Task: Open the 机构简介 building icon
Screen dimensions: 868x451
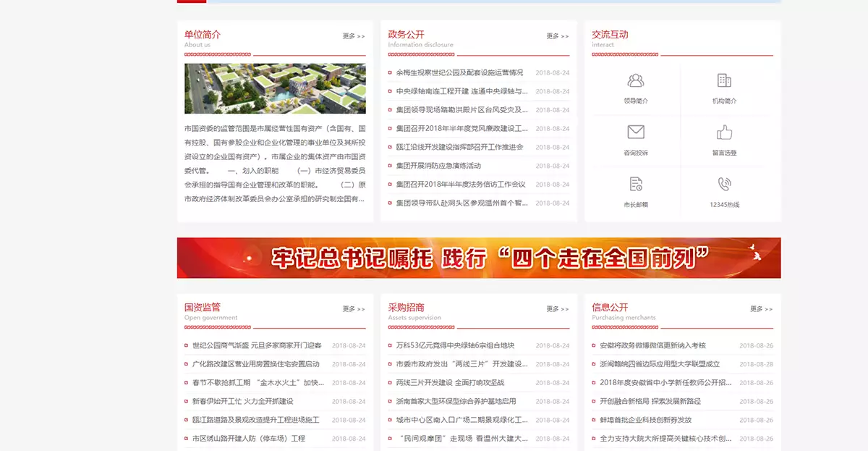Action: (x=724, y=81)
